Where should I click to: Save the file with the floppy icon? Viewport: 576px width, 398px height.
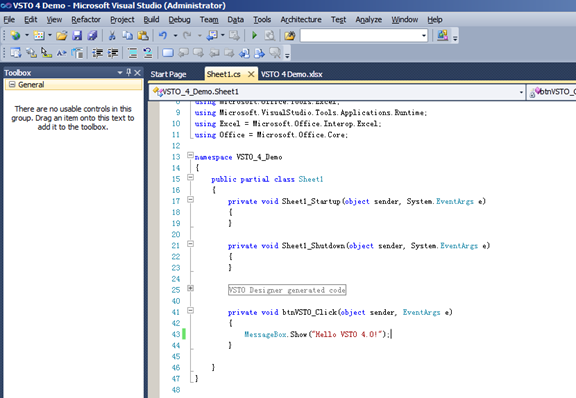coord(77,36)
